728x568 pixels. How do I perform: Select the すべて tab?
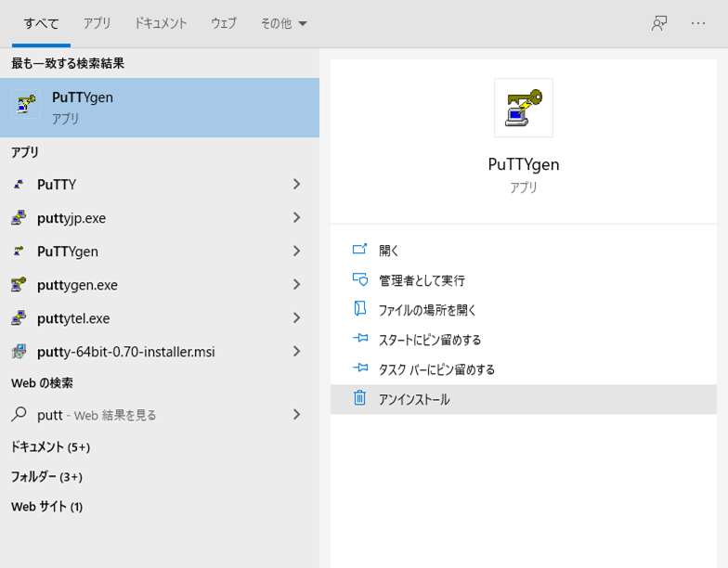[x=41, y=23]
